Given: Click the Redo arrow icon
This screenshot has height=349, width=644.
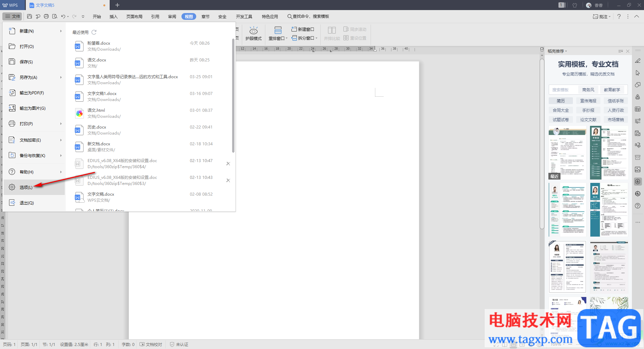Looking at the screenshot, I should (74, 16).
